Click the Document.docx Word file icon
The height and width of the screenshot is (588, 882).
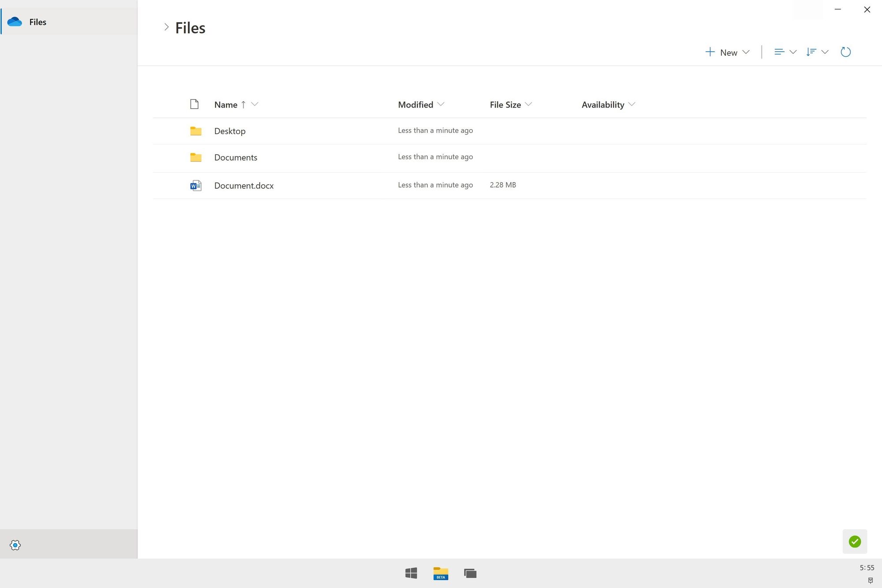(195, 185)
